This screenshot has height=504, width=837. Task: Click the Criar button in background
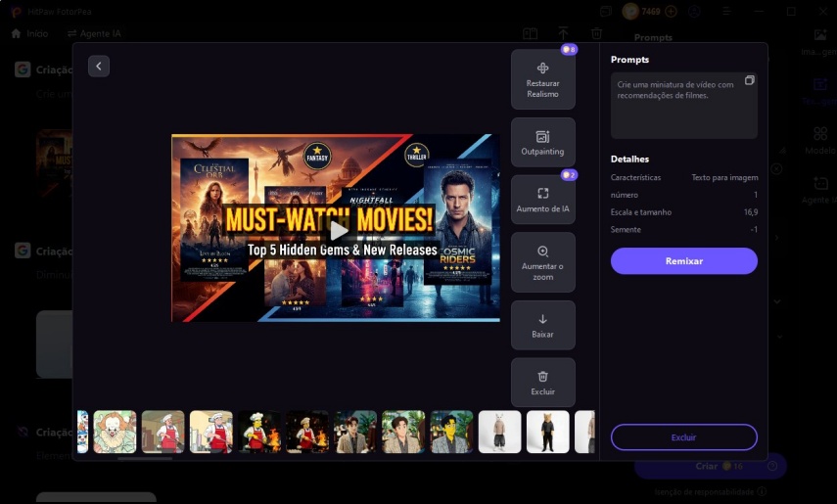coord(710,466)
